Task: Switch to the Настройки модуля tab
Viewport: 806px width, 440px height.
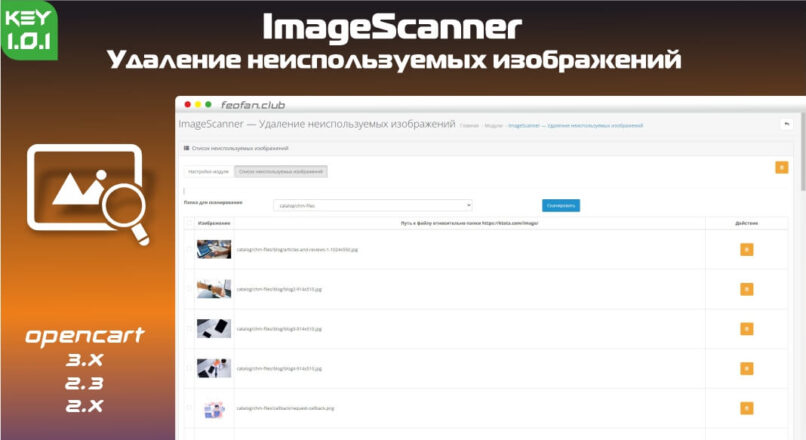Action: [209, 172]
